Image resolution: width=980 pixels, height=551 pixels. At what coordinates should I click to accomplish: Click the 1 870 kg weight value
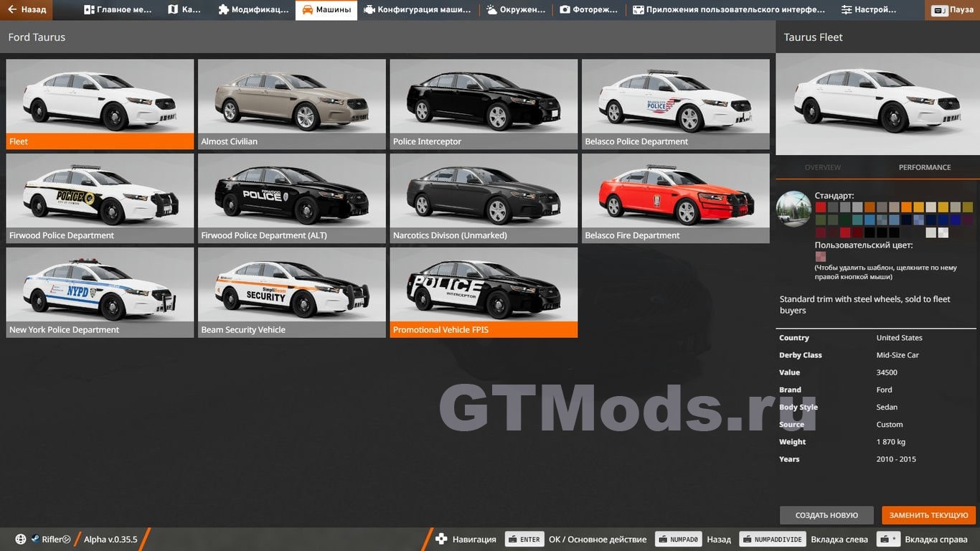coord(891,442)
